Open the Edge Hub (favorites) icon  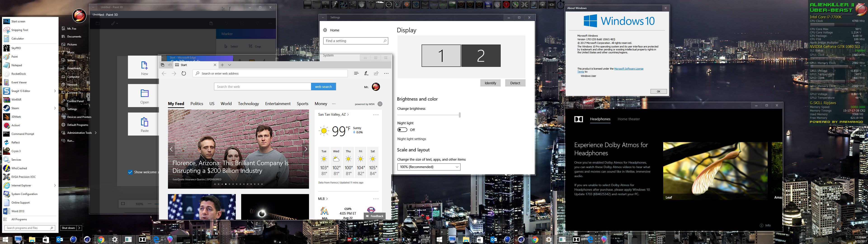coord(356,73)
